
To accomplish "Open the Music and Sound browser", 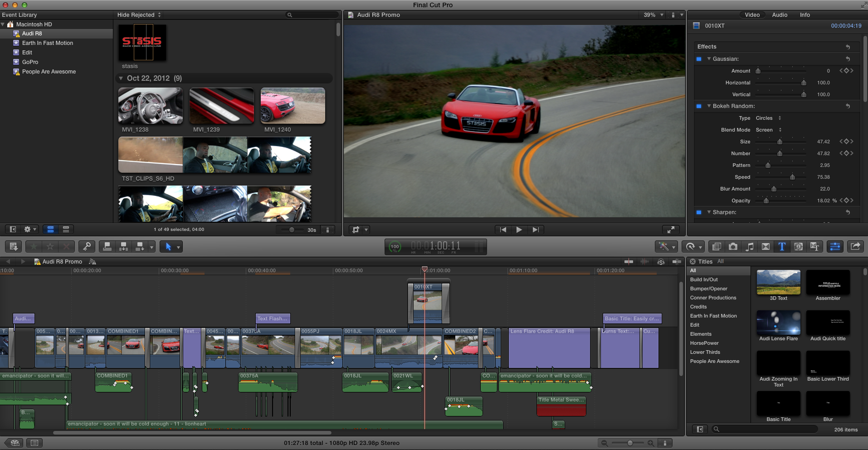I will [x=749, y=246].
